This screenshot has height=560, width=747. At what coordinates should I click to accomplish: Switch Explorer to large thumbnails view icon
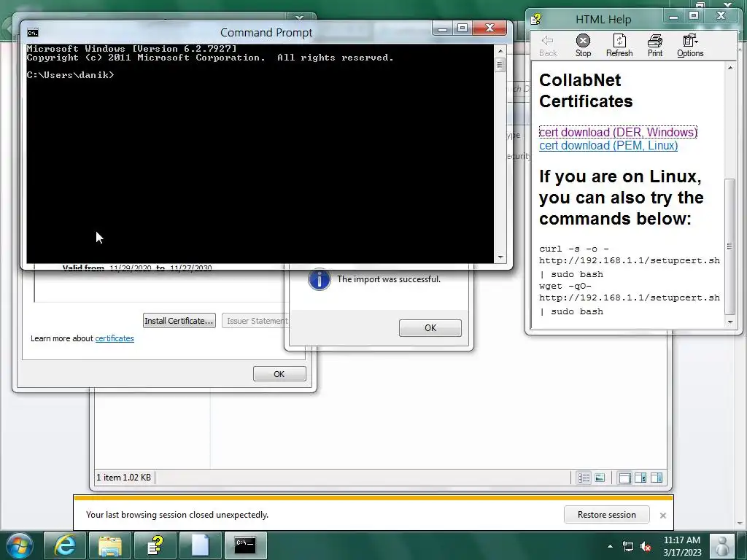[600, 478]
